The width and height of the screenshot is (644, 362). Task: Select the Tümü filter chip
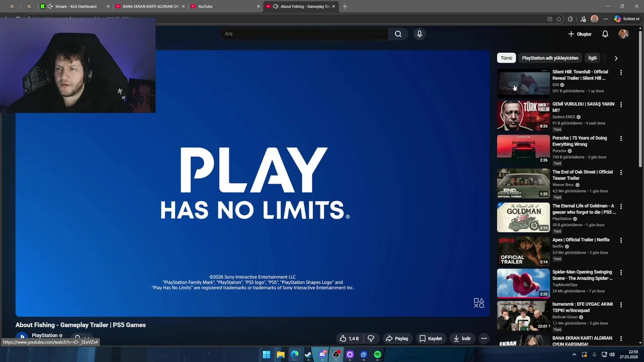point(507,58)
